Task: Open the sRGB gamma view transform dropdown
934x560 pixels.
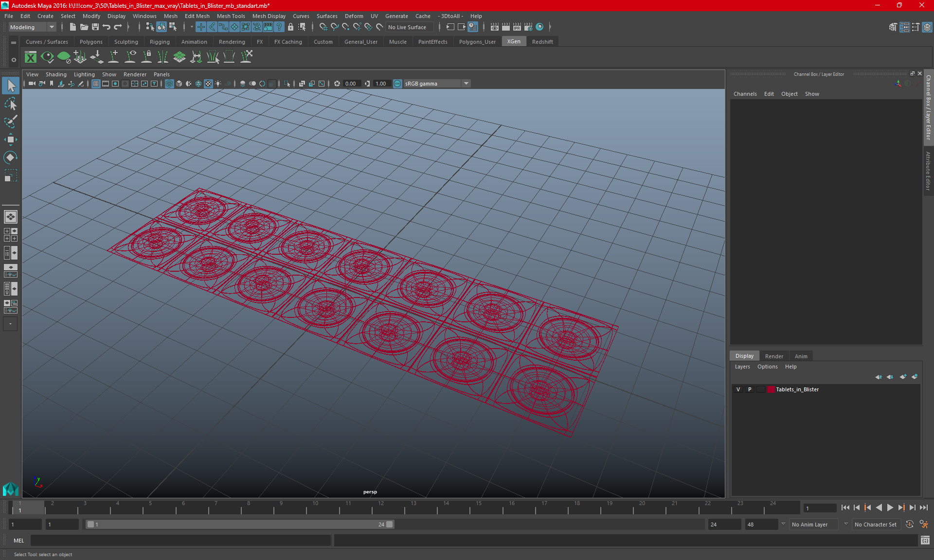Action: [x=437, y=84]
